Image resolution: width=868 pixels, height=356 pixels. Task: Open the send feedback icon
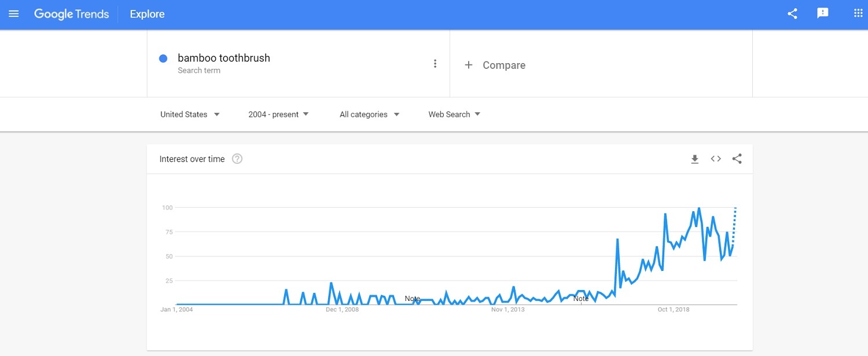[x=823, y=14]
